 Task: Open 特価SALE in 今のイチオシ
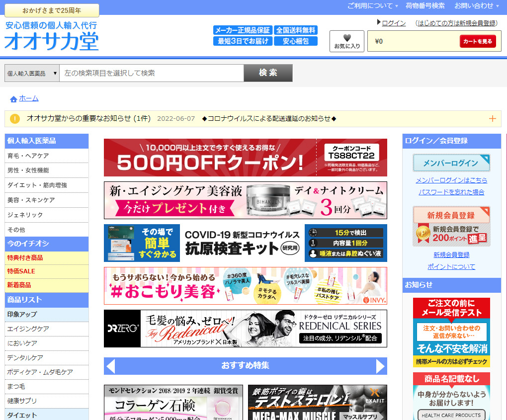pos(47,271)
